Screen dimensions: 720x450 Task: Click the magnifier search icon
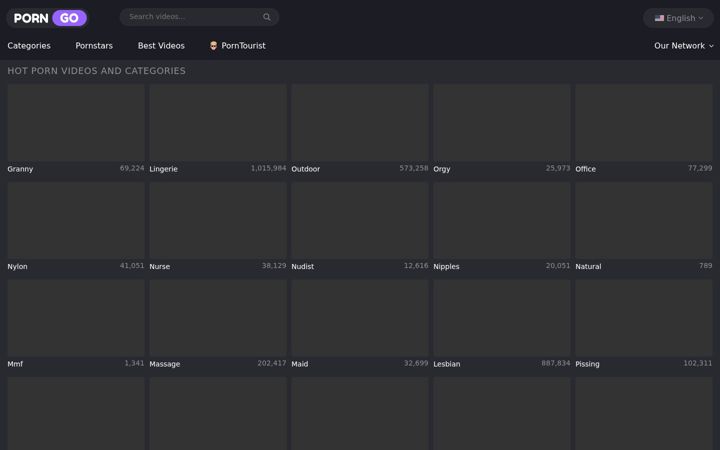266,17
